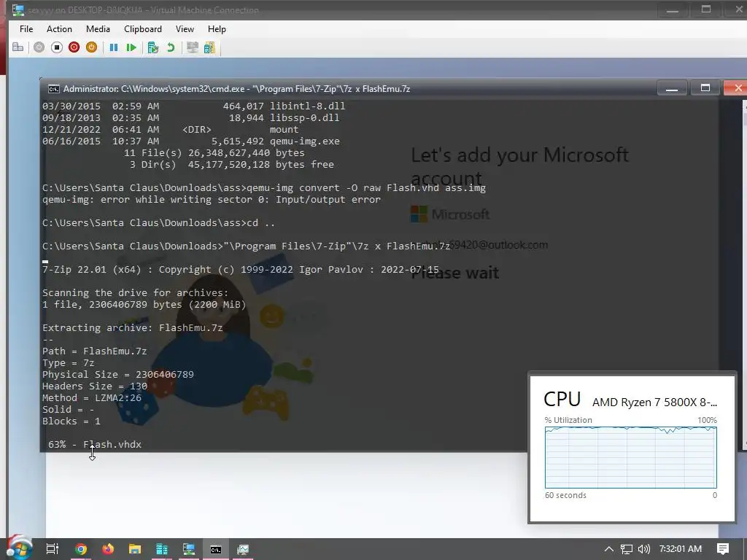Send Ctrl+Alt+Delete to the virtual machine
The width and height of the screenshot is (747, 560).
tap(18, 47)
